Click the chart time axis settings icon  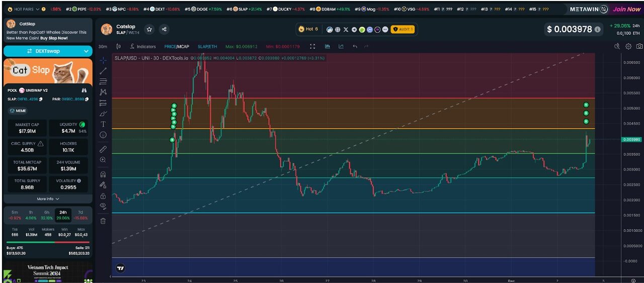[633, 280]
